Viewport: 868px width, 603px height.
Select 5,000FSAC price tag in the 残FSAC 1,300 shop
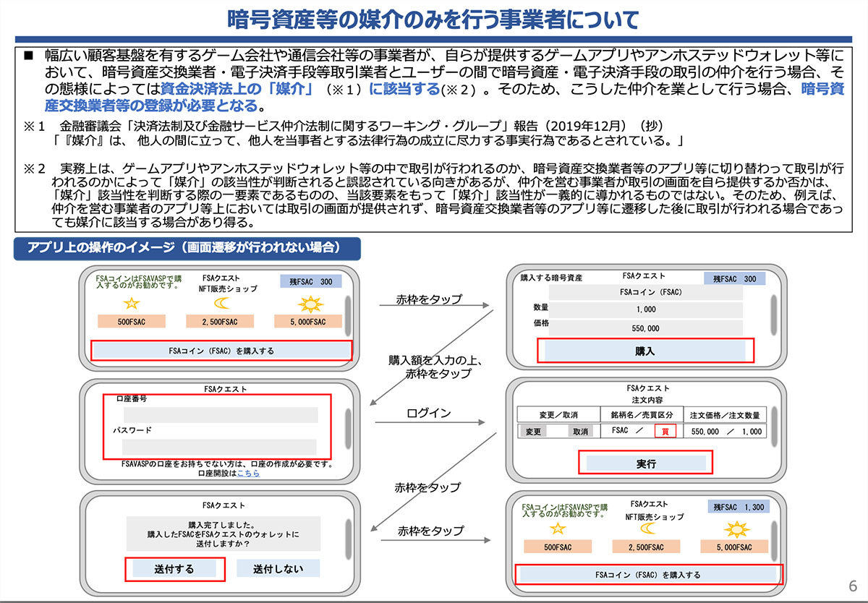pos(734,547)
